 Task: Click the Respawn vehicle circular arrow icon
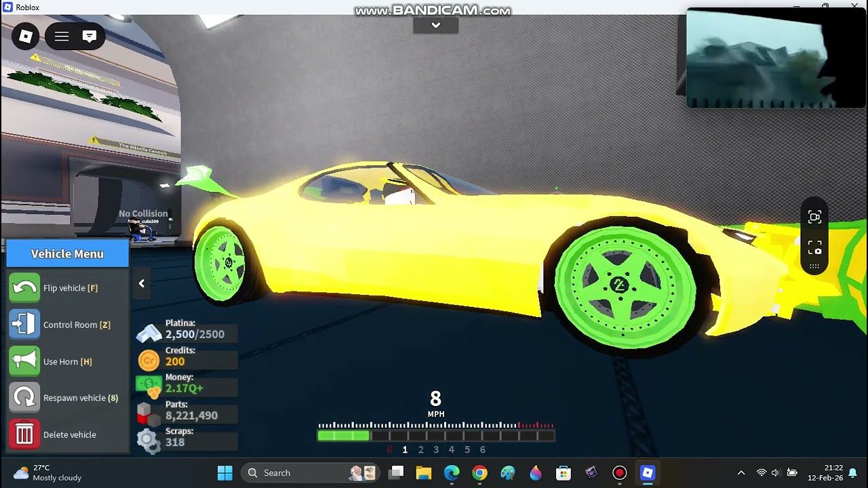click(24, 398)
